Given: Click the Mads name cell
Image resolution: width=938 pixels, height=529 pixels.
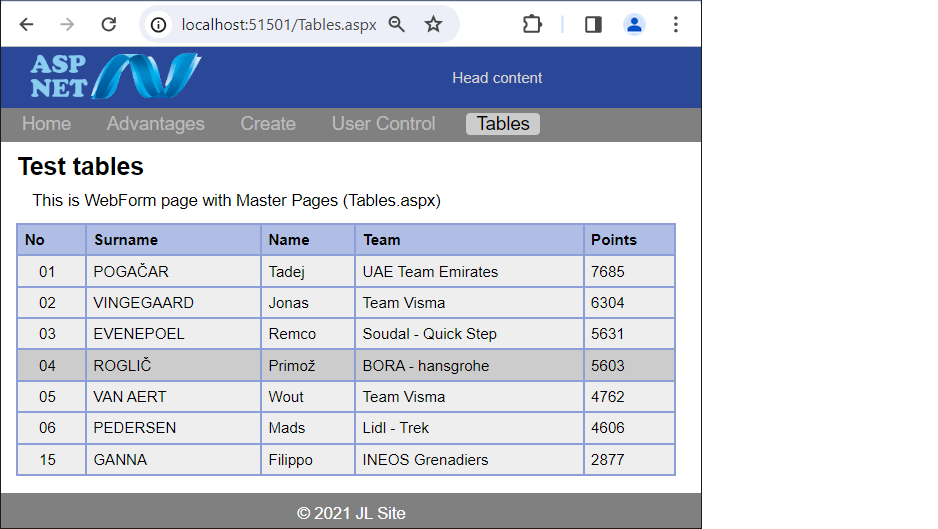Looking at the screenshot, I should (x=308, y=428).
